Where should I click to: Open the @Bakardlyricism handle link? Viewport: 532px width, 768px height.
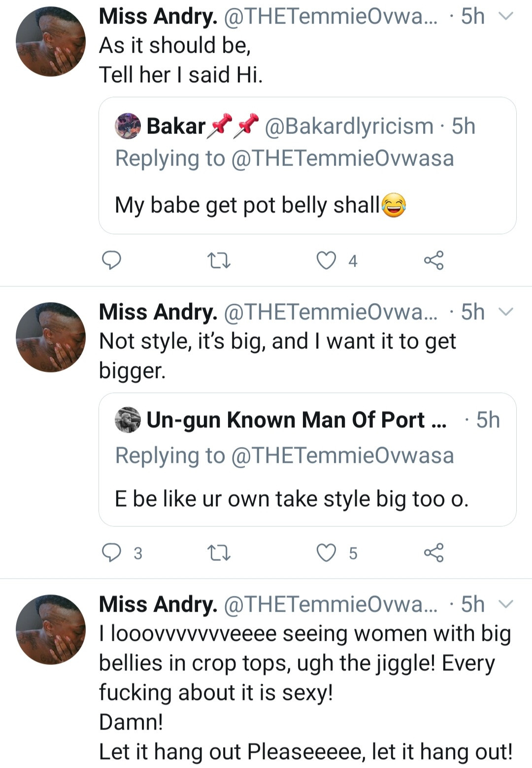[349, 126]
